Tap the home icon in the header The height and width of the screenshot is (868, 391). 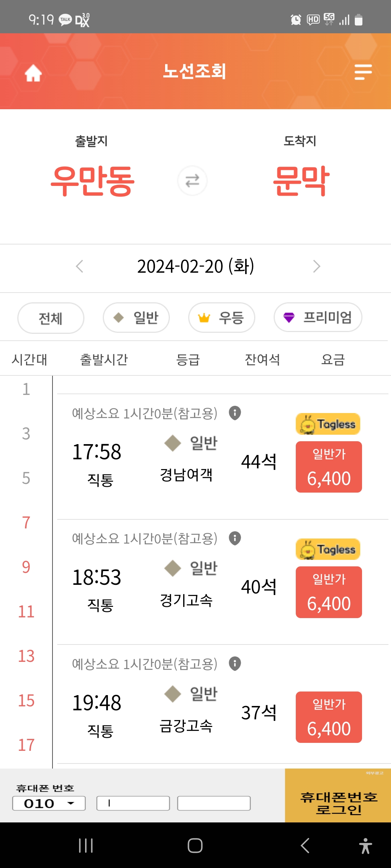click(x=33, y=73)
